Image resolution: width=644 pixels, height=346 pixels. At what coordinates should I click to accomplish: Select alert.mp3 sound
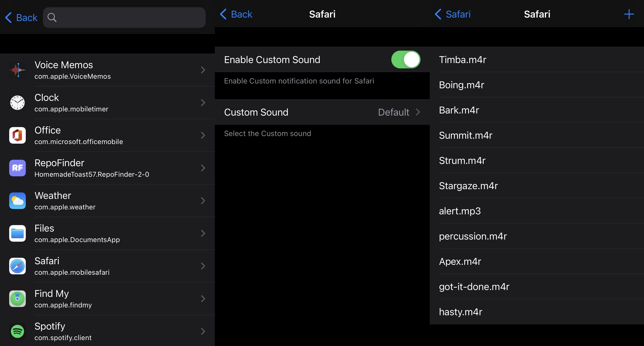coord(537,211)
